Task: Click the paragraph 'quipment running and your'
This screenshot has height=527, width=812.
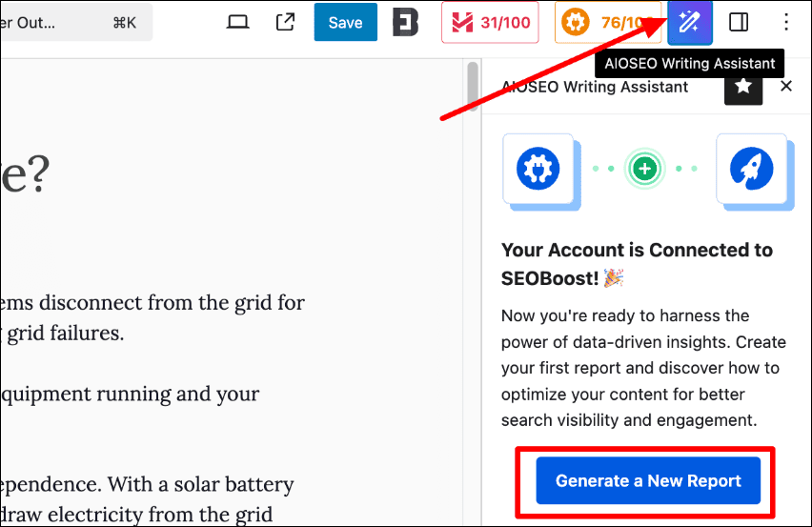Action: (130, 394)
